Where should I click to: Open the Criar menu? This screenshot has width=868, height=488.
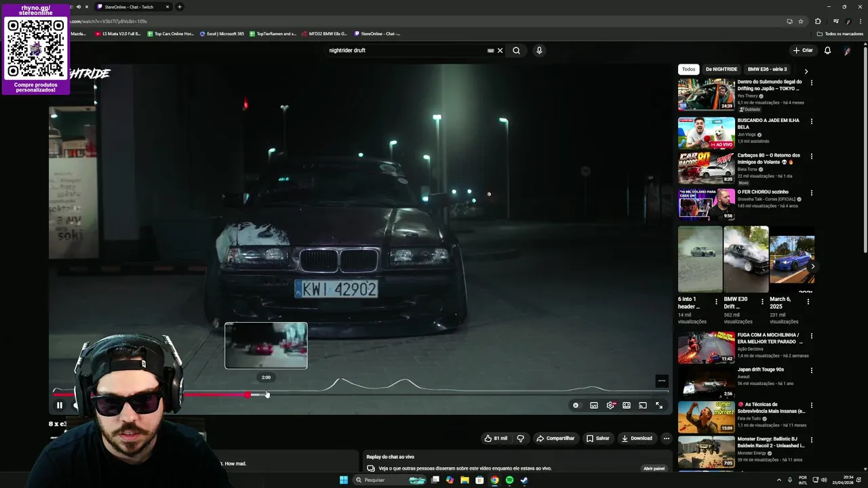(x=803, y=50)
